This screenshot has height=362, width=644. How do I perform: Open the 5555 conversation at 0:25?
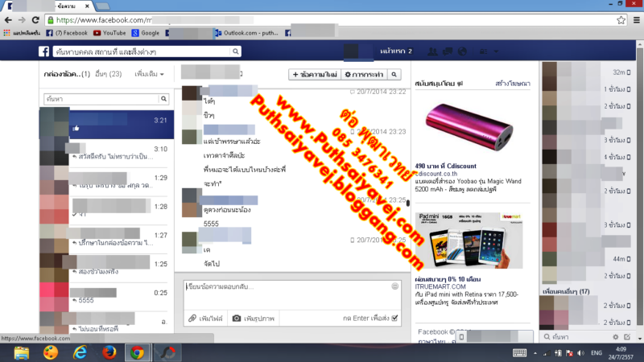[x=107, y=296]
